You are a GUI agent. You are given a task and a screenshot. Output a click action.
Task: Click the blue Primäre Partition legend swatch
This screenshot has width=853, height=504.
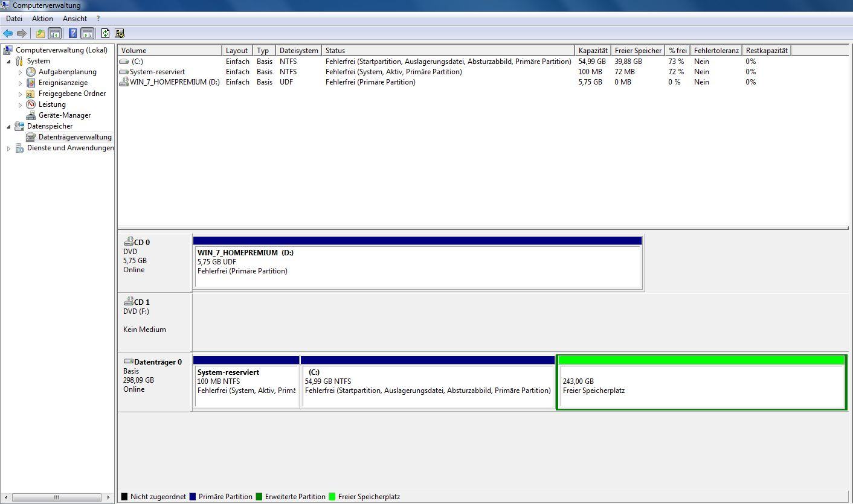[192, 497]
